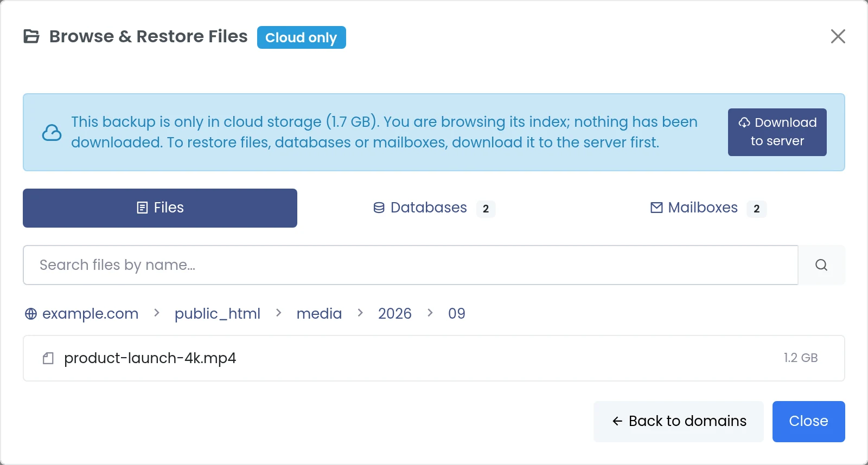Viewport: 868px width, 465px height.
Task: Open the Databases tab
Action: 434,208
